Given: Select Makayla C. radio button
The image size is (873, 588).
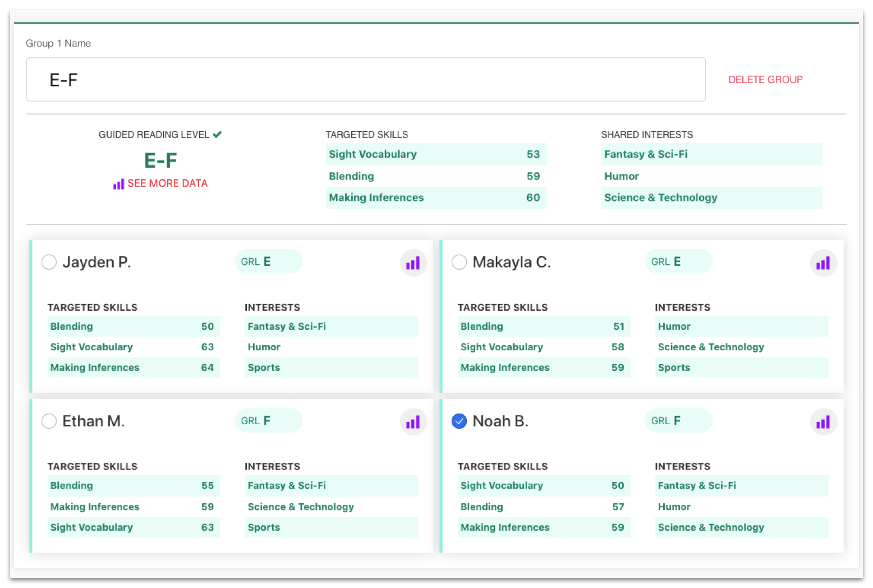Looking at the screenshot, I should (460, 262).
